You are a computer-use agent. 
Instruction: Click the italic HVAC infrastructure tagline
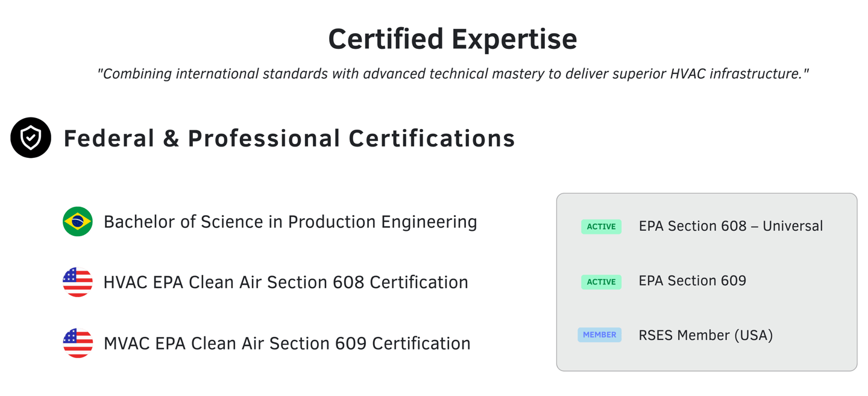point(453,74)
